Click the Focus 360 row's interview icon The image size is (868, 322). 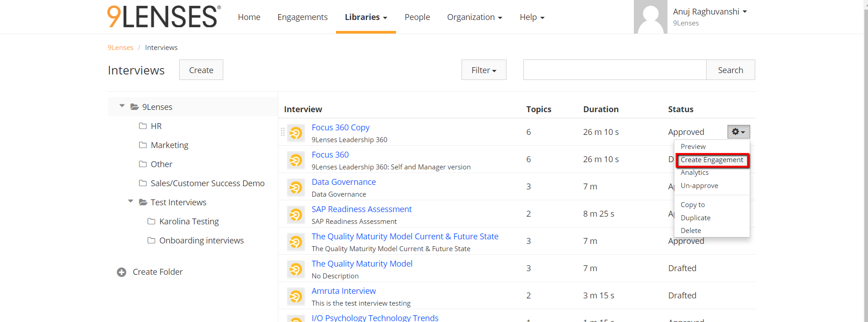click(296, 160)
